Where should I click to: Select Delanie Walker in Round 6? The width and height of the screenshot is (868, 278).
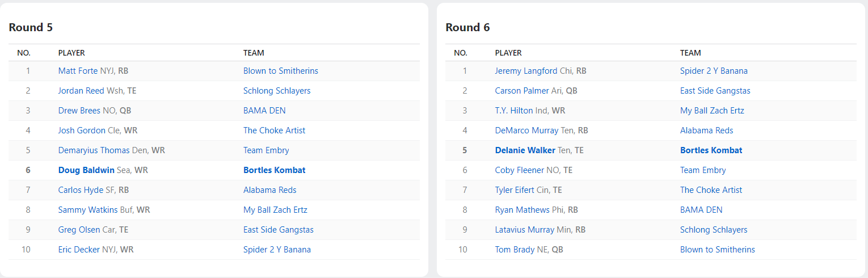(x=525, y=150)
